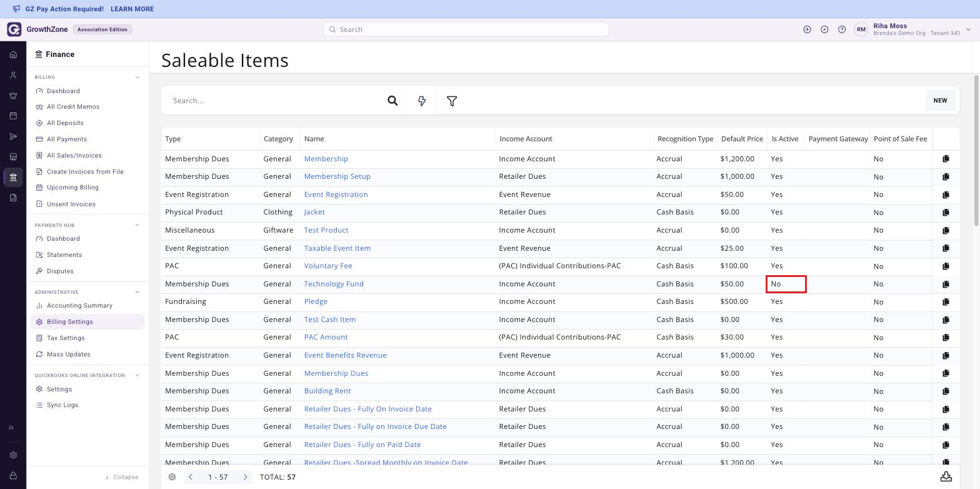980x489 pixels.
Task: Open the Communications send icon in left rail
Action: pos(13,136)
